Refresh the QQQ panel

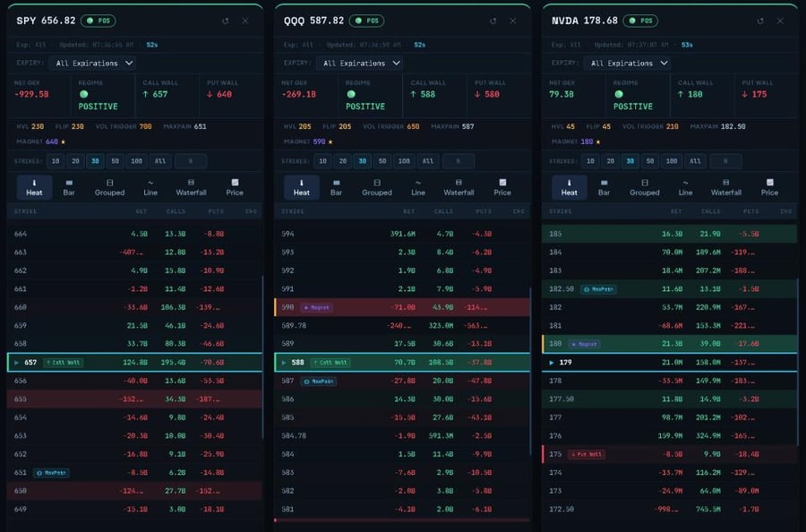493,21
